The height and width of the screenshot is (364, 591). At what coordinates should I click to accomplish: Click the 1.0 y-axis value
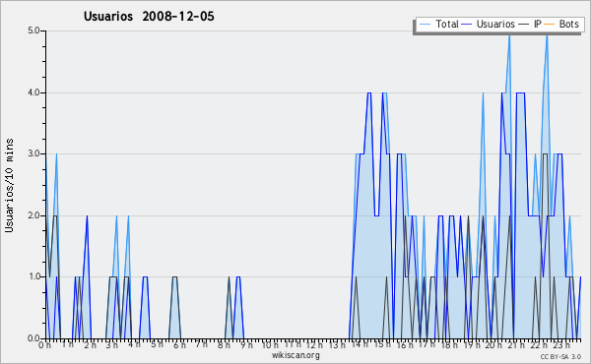coord(33,276)
